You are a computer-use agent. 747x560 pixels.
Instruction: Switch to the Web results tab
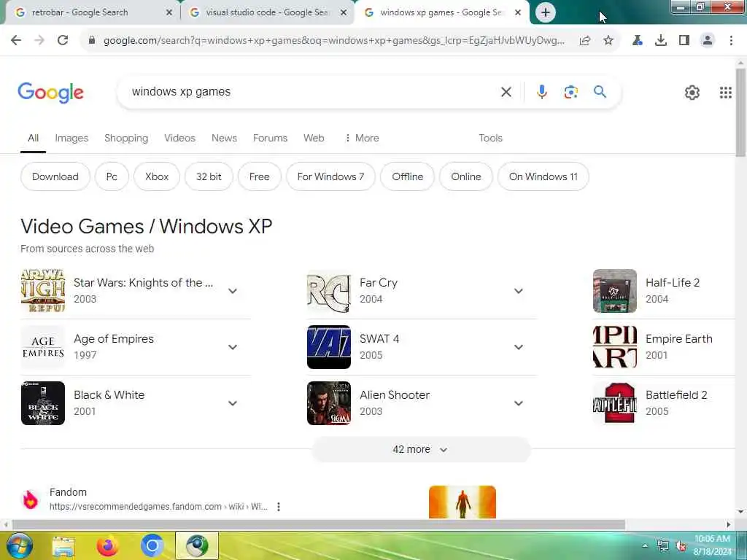(314, 138)
